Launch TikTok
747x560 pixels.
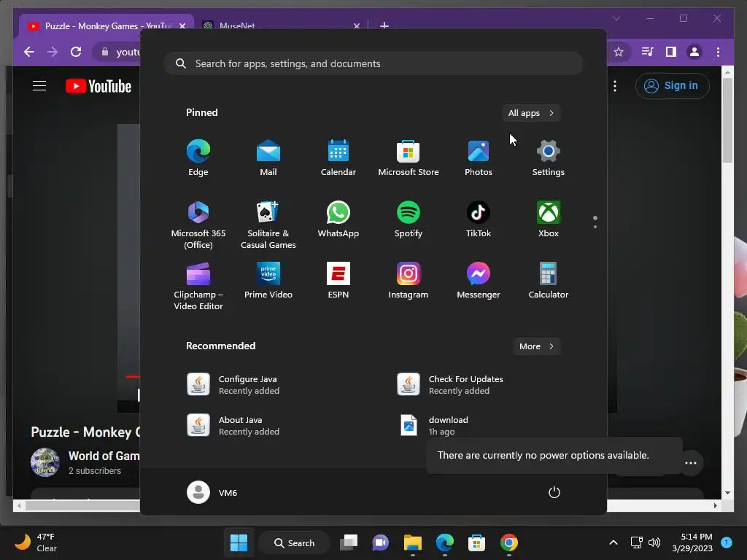(479, 219)
